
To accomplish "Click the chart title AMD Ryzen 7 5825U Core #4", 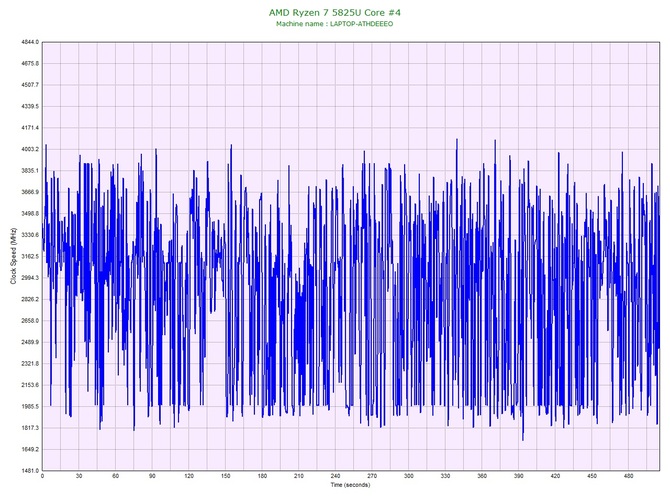I will [335, 12].
